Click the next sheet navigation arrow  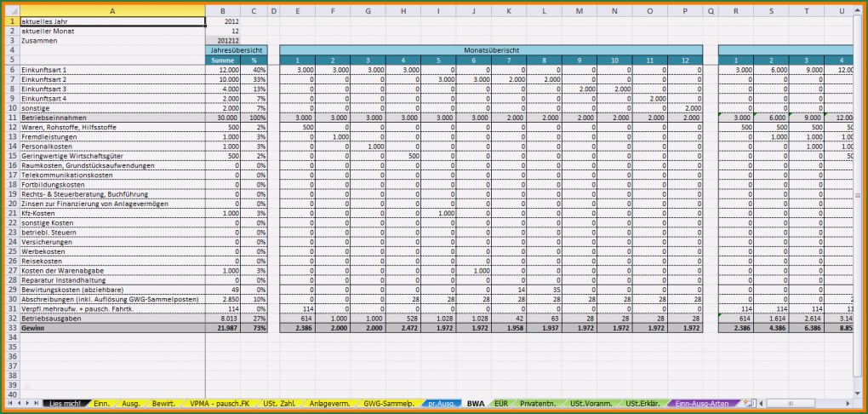(x=28, y=403)
